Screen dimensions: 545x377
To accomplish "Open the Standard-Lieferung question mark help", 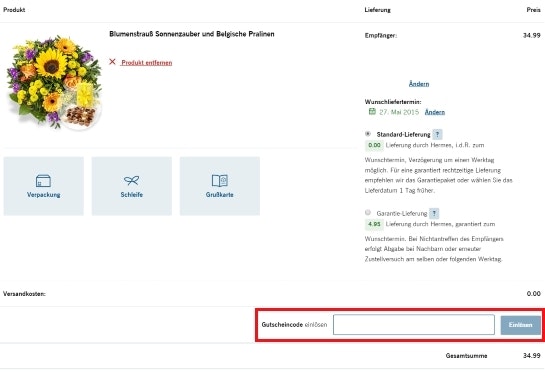I will 438,134.
